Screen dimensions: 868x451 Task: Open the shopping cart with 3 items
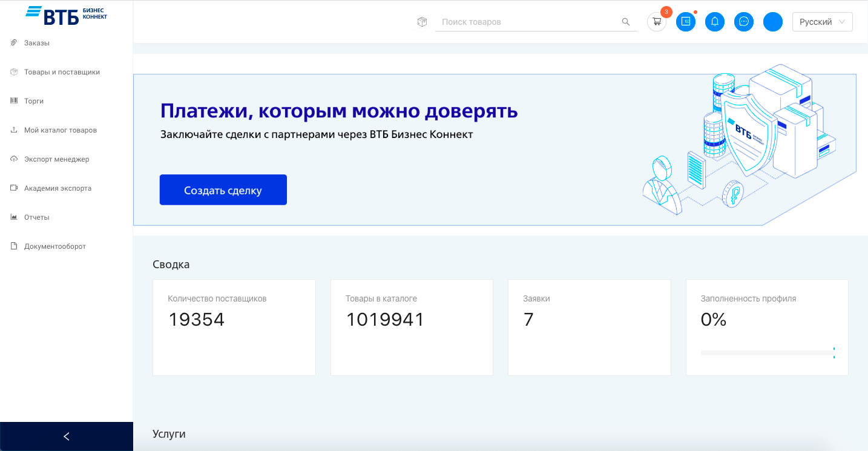(x=657, y=22)
